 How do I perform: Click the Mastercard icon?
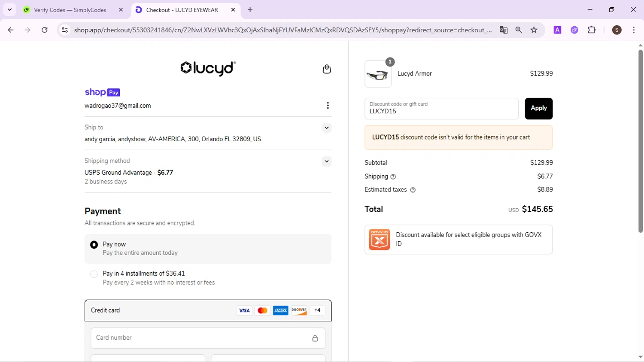(262, 310)
